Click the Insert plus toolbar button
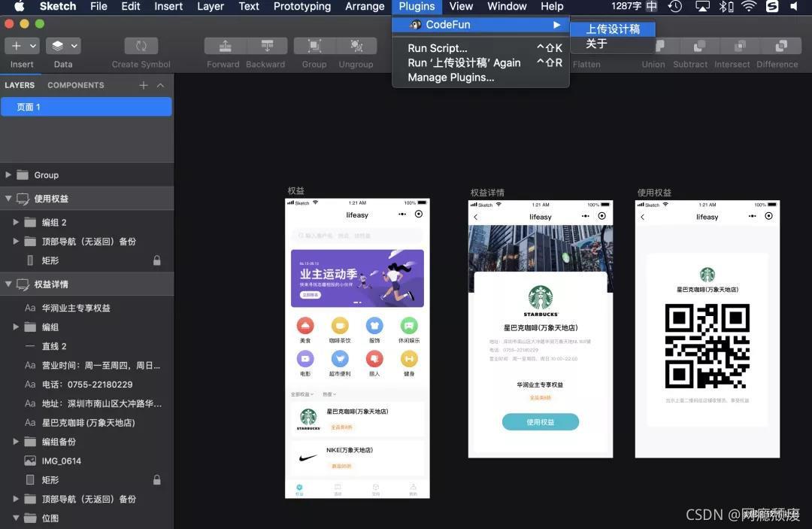This screenshot has height=529, width=812. tap(17, 46)
